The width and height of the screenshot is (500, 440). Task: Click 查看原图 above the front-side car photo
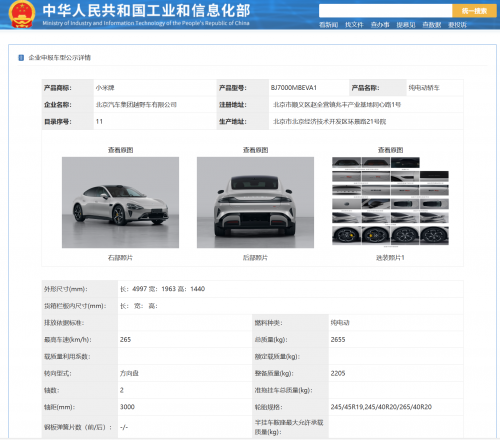pyautogui.click(x=120, y=150)
